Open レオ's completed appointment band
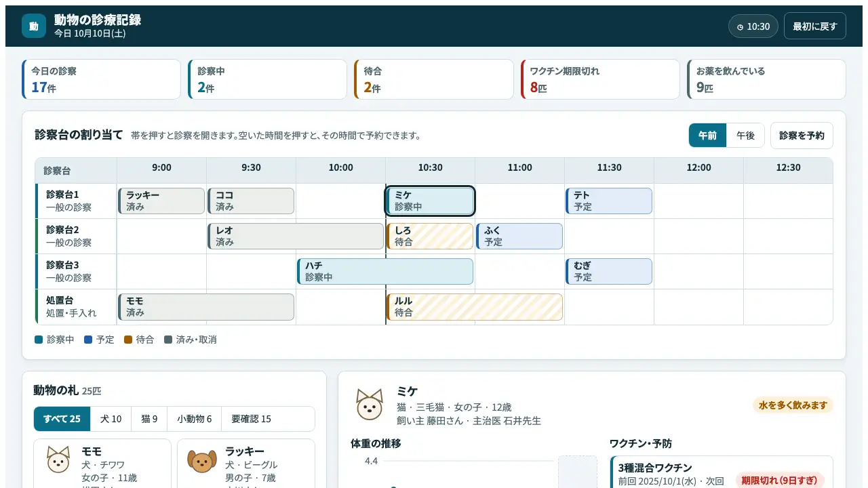 [296, 237]
